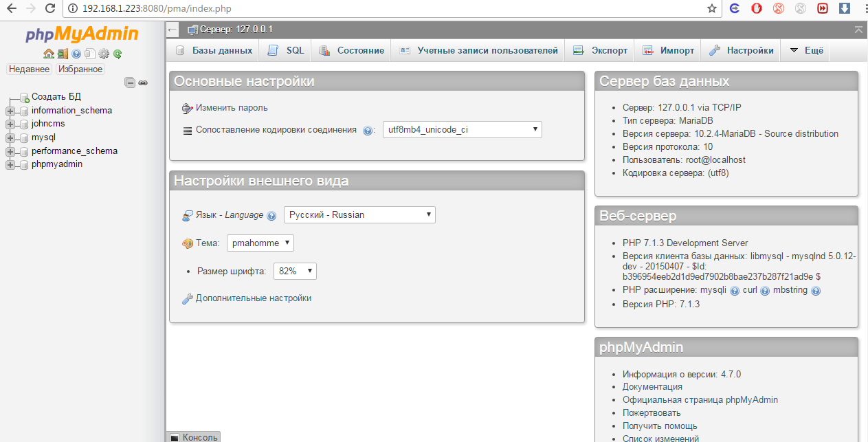This screenshot has height=442, width=868.
Task: Click the green reload navigation icon
Action: 118,54
